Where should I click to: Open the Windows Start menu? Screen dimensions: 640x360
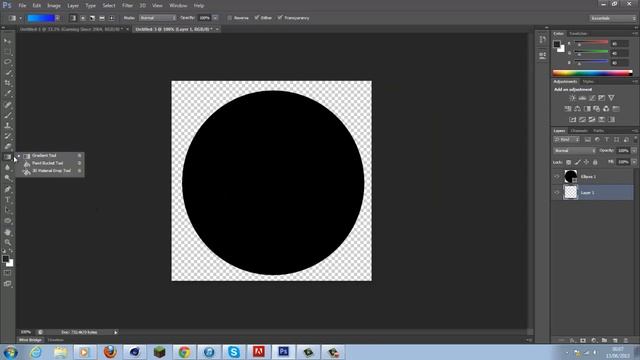click(x=10, y=352)
